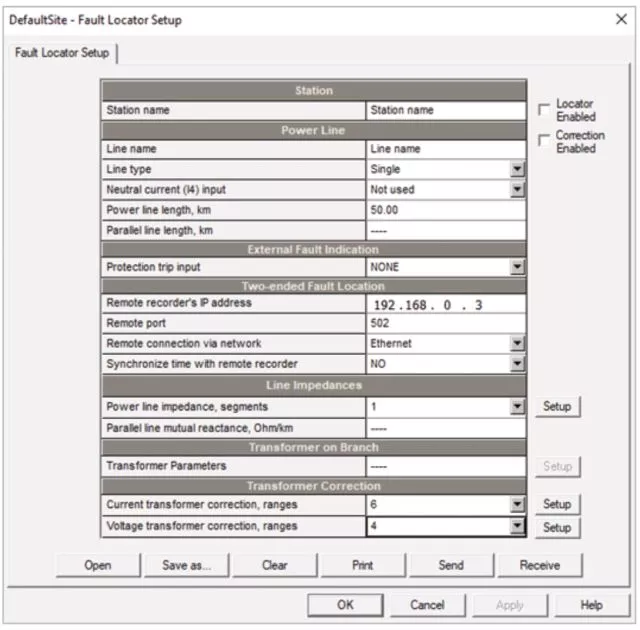
Task: Confirm settings with OK button
Action: coord(345,605)
